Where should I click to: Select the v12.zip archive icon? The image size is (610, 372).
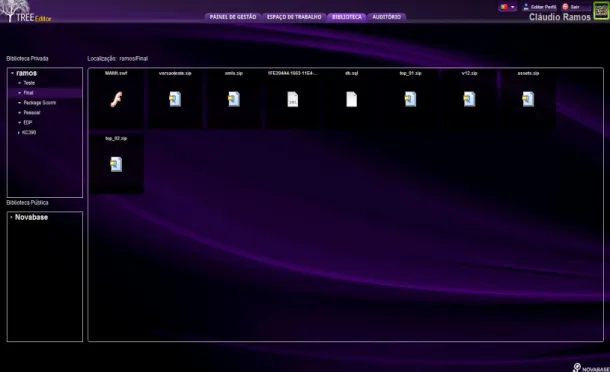[x=469, y=99]
